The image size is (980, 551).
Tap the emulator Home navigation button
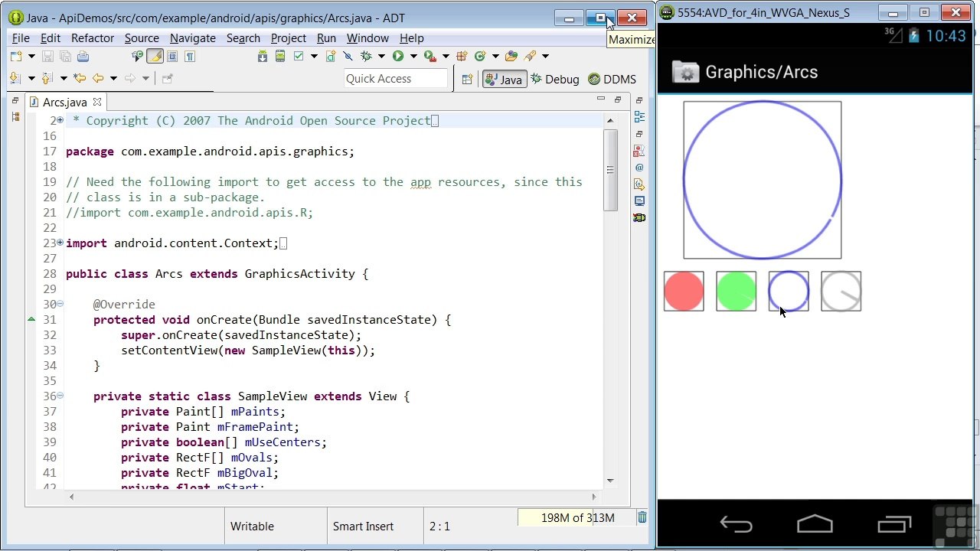coord(815,524)
